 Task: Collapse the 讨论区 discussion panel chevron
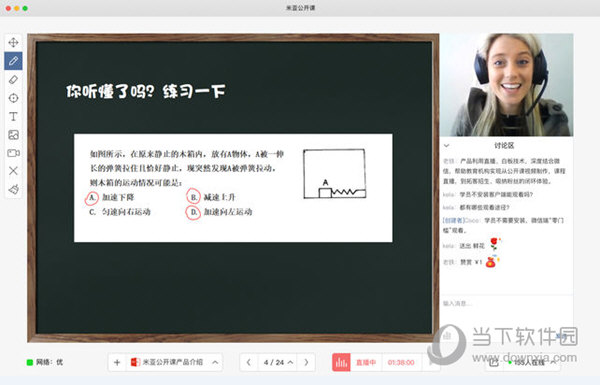447,145
